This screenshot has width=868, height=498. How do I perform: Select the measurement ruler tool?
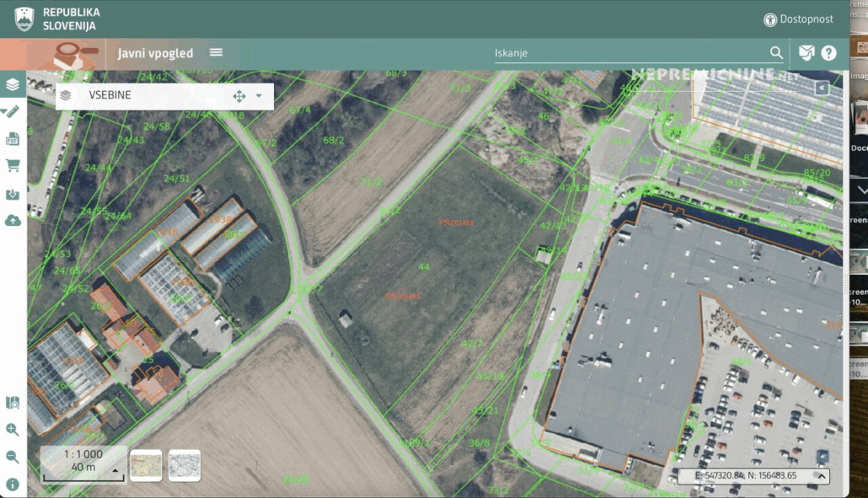coord(12,112)
